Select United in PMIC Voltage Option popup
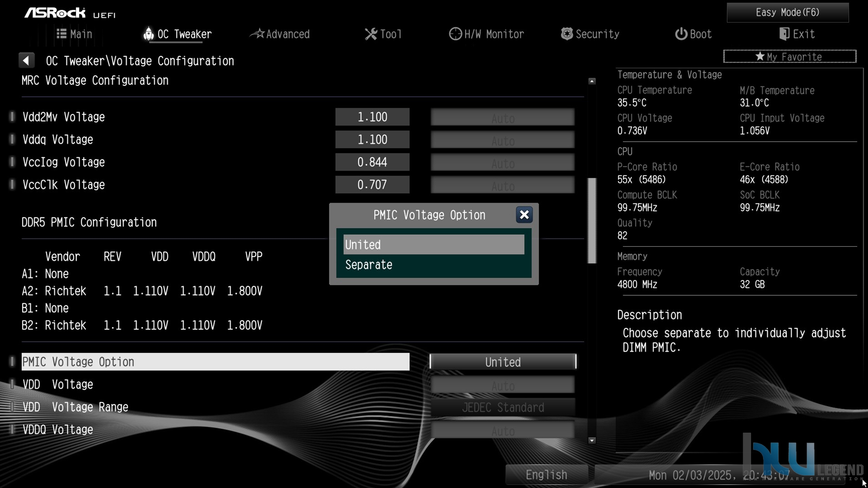 (434, 244)
